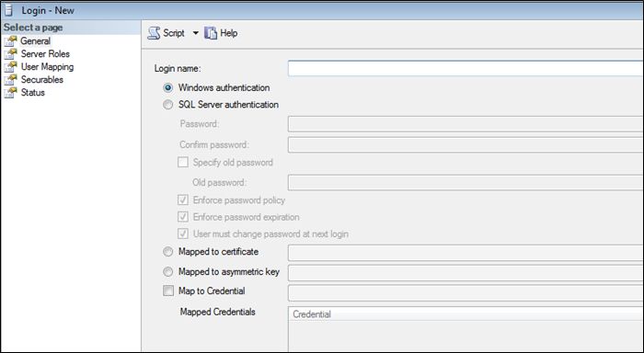Click the Status page icon
The width and height of the screenshot is (644, 353).
tap(11, 92)
